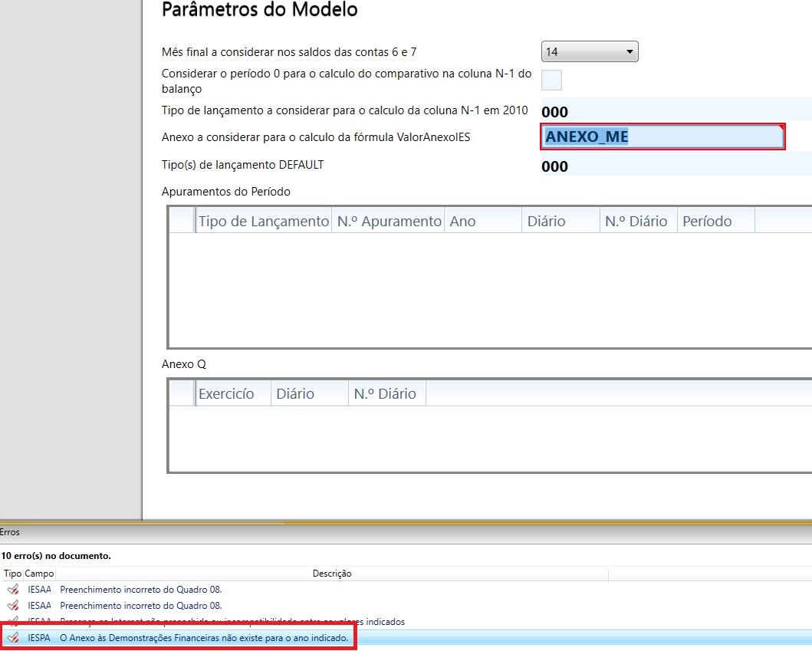The image size is (812, 651).
Task: Select the first 'Preenchimento incorreto do Quadro 08' error
Action: pos(141,590)
